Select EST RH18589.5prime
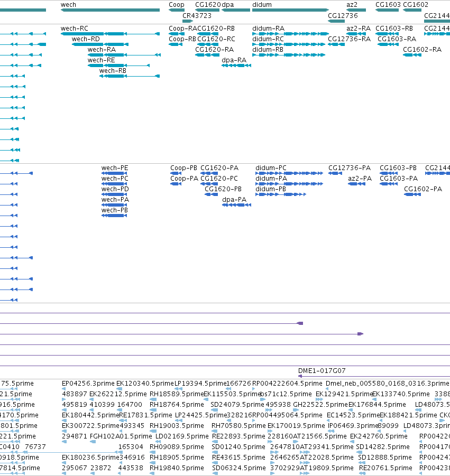Screen dimensions: 450x476 tap(177, 394)
